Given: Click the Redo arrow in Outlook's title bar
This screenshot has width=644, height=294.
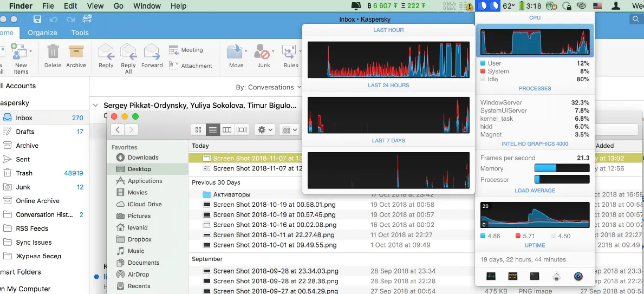Looking at the screenshot, I should point(70,19).
